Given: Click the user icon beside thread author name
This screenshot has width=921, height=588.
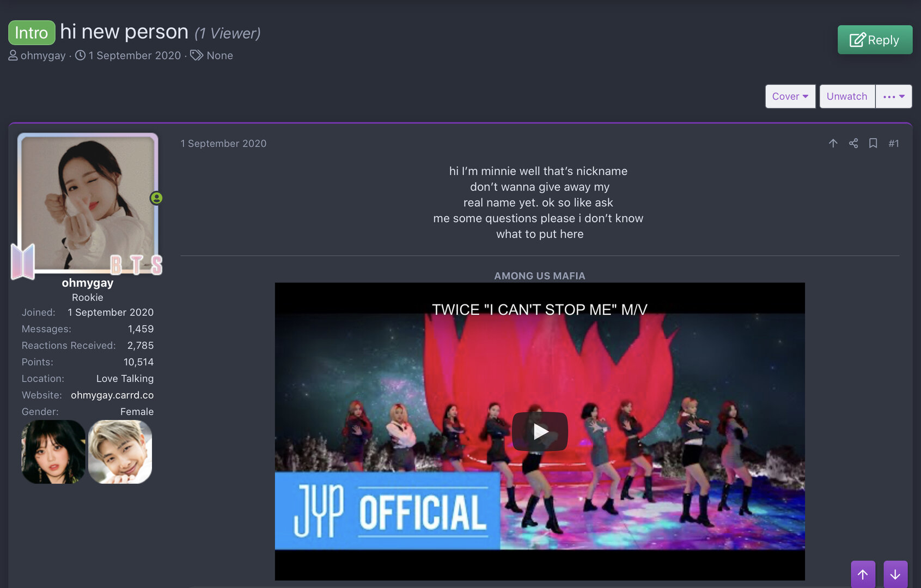Looking at the screenshot, I should (x=13, y=56).
